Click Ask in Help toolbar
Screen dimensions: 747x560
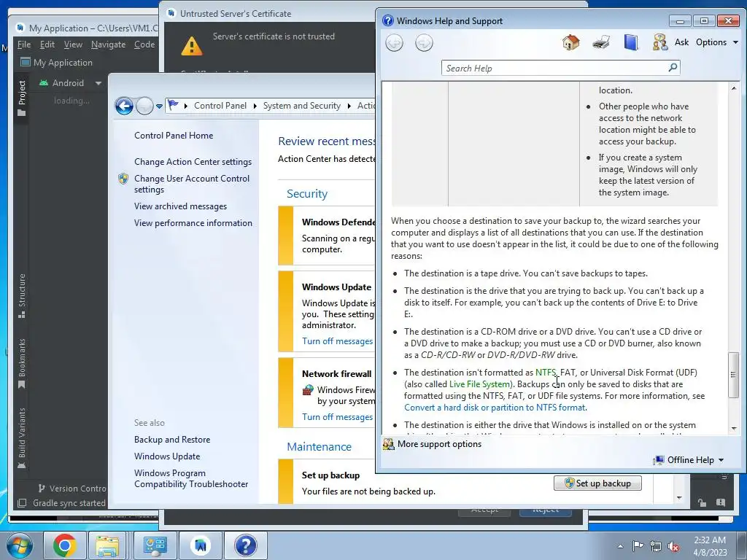(681, 42)
